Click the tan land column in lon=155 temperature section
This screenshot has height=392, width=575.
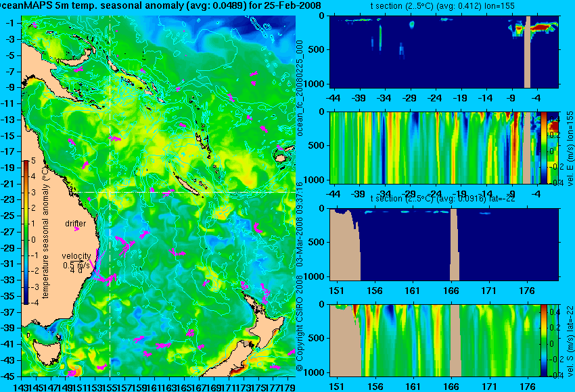point(528,51)
